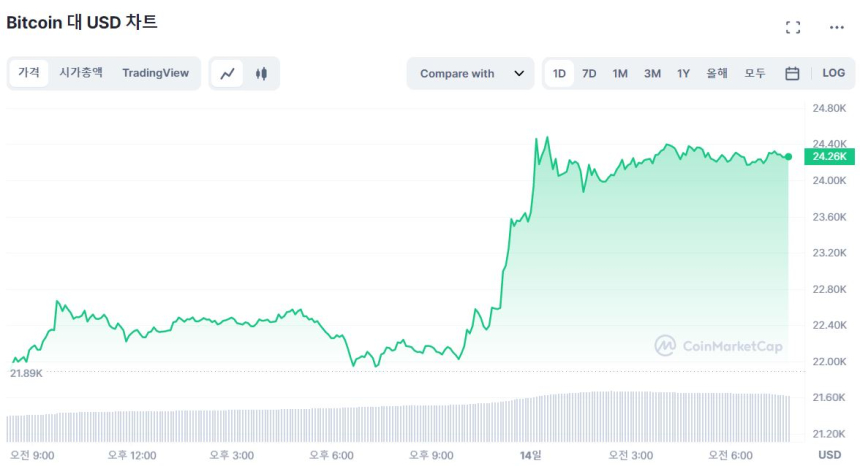Screen dimensions: 860x466
Task: Show year-to-date with 올해 button
Action: point(717,73)
